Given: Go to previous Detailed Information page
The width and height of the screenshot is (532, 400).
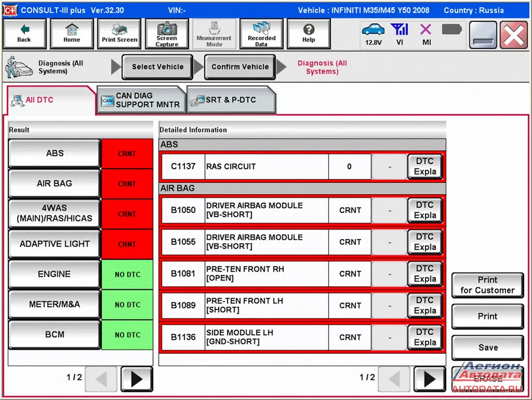Looking at the screenshot, I should (x=394, y=379).
